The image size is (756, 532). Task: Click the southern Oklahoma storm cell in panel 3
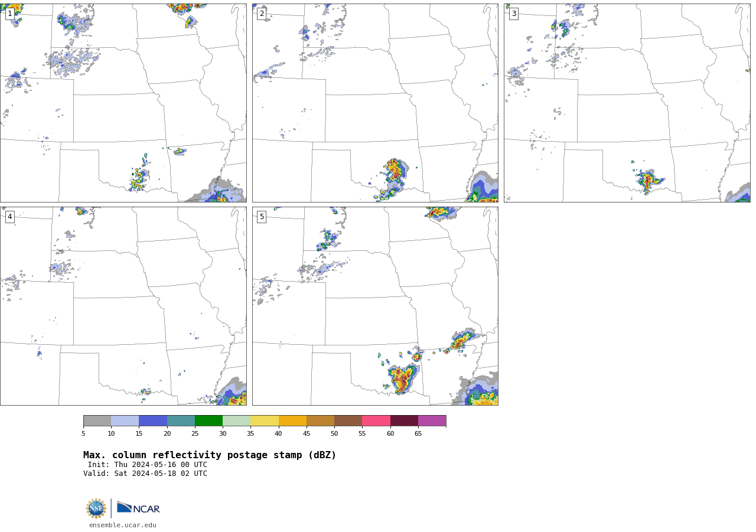[x=649, y=181]
